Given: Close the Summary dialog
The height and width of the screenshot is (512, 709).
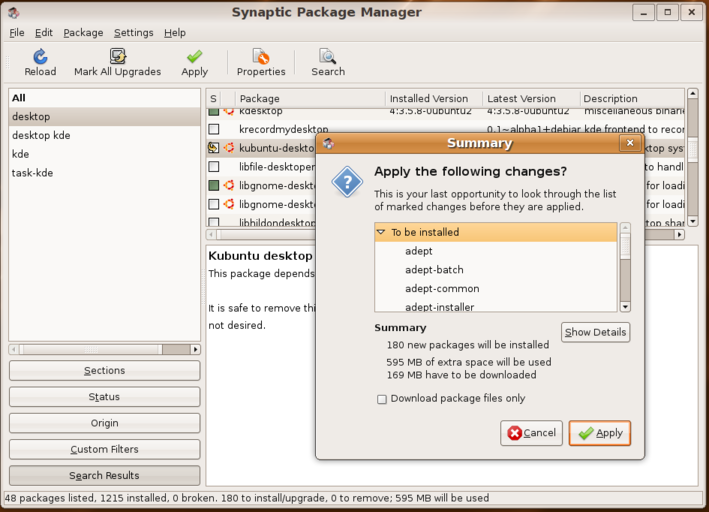Looking at the screenshot, I should (630, 143).
